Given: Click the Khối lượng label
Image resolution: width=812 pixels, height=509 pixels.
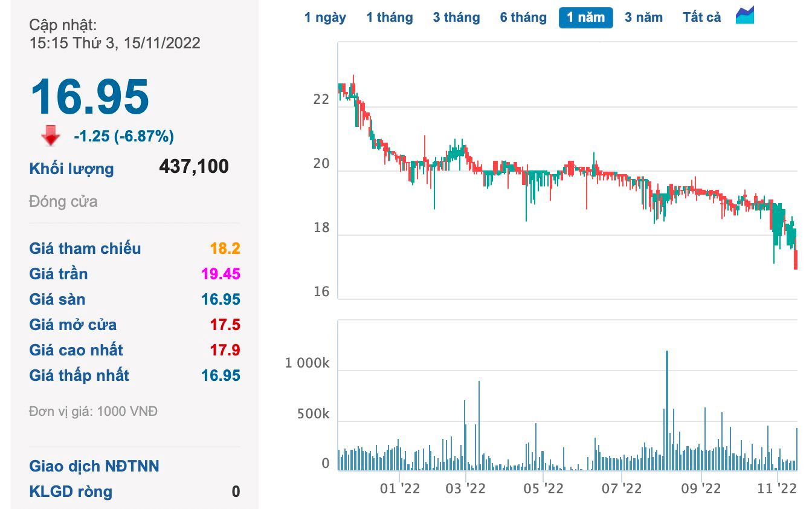Looking at the screenshot, I should click(x=71, y=169).
